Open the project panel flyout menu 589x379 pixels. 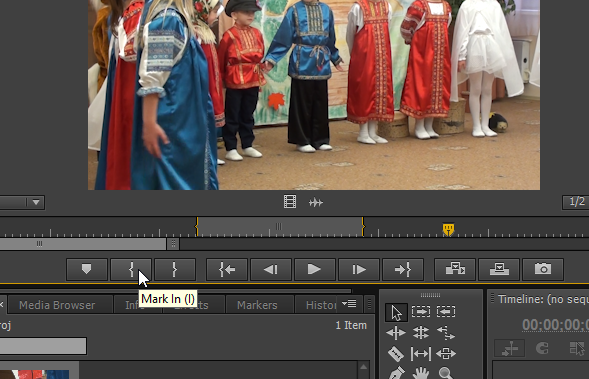(349, 304)
